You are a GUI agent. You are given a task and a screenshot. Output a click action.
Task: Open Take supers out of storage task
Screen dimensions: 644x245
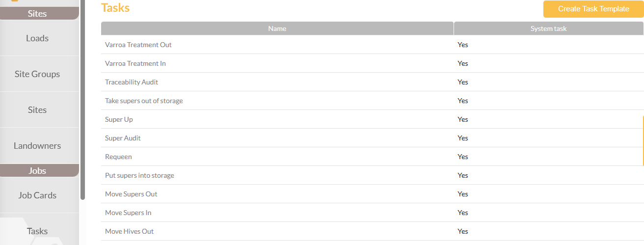point(144,101)
